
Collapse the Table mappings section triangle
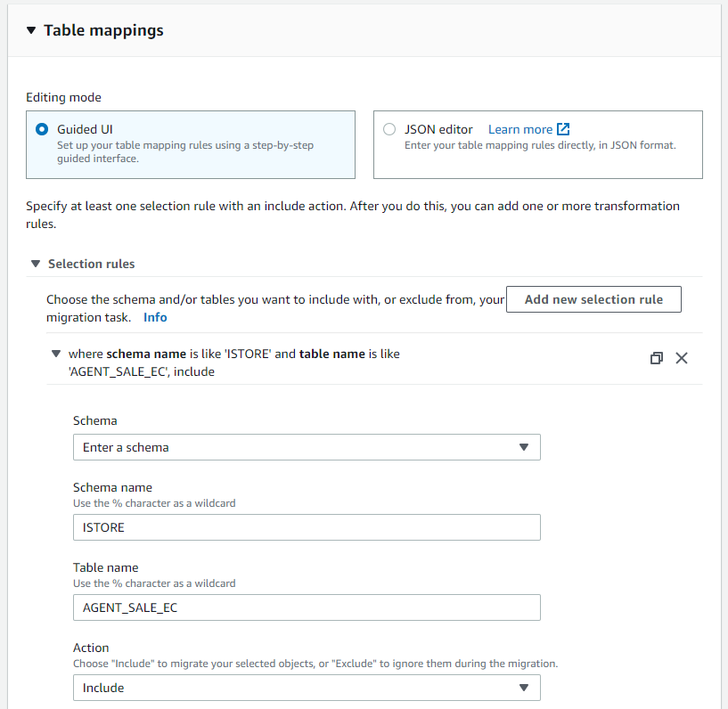[x=31, y=30]
